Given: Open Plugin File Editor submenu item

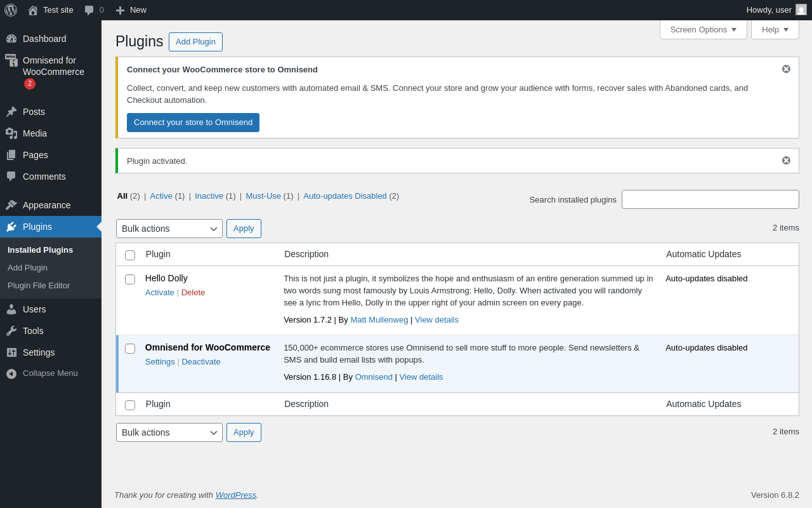Looking at the screenshot, I should click(39, 286).
